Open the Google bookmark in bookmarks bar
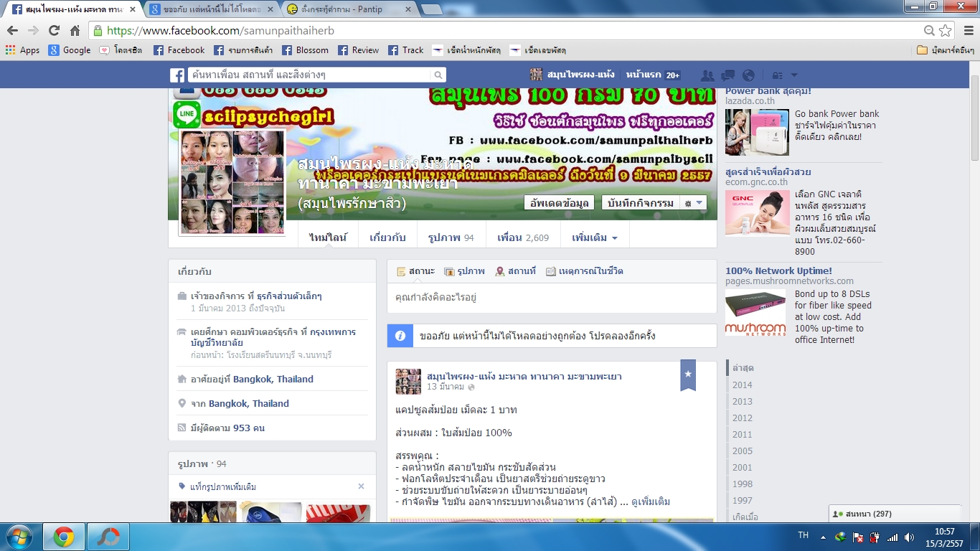Image resolution: width=980 pixels, height=551 pixels. (70, 50)
